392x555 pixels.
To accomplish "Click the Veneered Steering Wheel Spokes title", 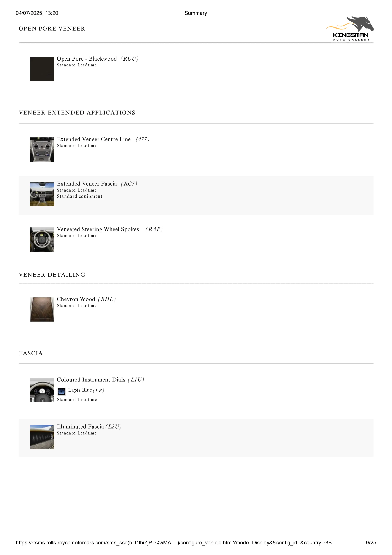I will point(98,229).
